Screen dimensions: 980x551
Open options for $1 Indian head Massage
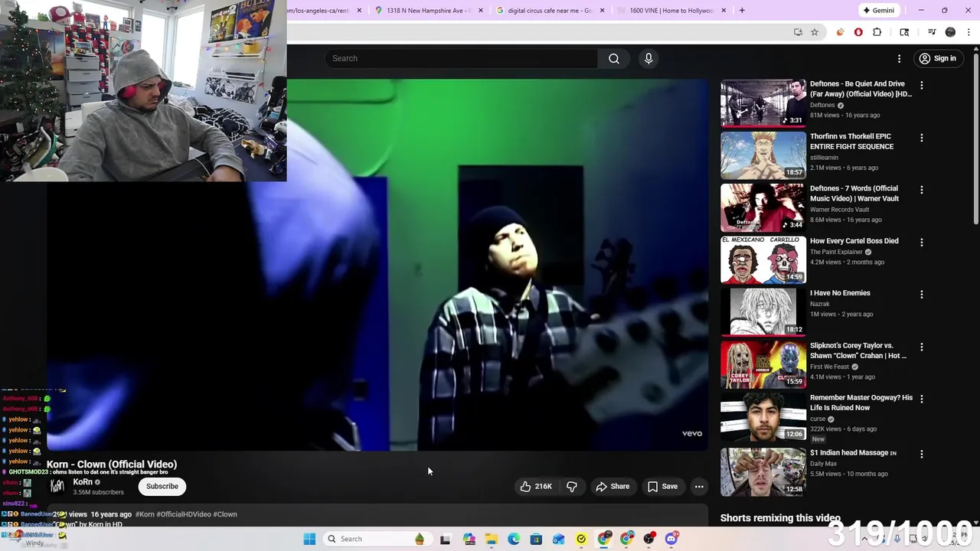[922, 454]
